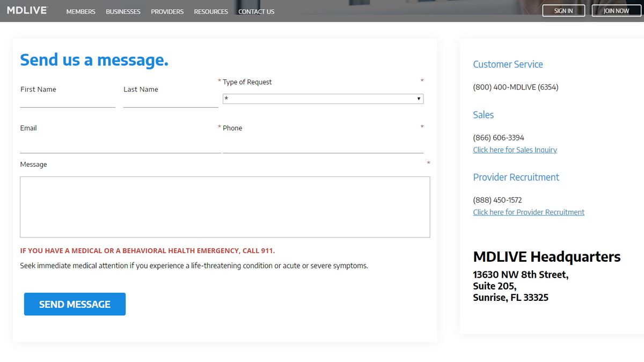Open the Sales Inquiry link
644x362 pixels.
tap(515, 150)
